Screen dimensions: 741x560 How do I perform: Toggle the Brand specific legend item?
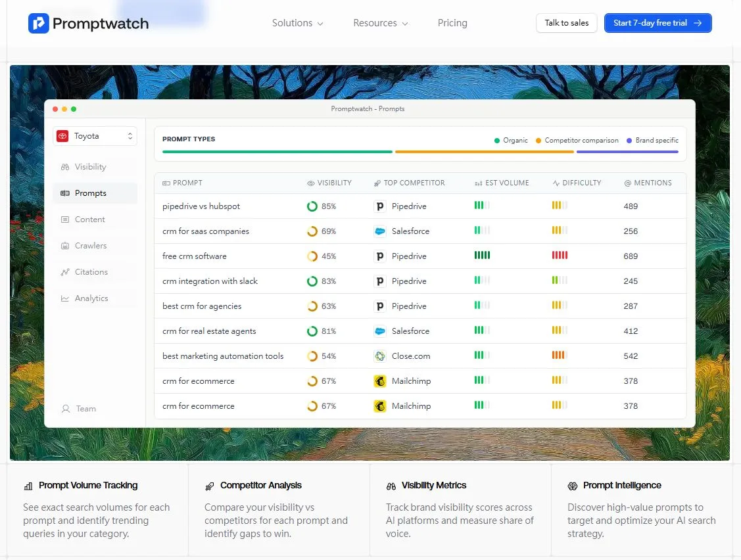click(x=652, y=140)
